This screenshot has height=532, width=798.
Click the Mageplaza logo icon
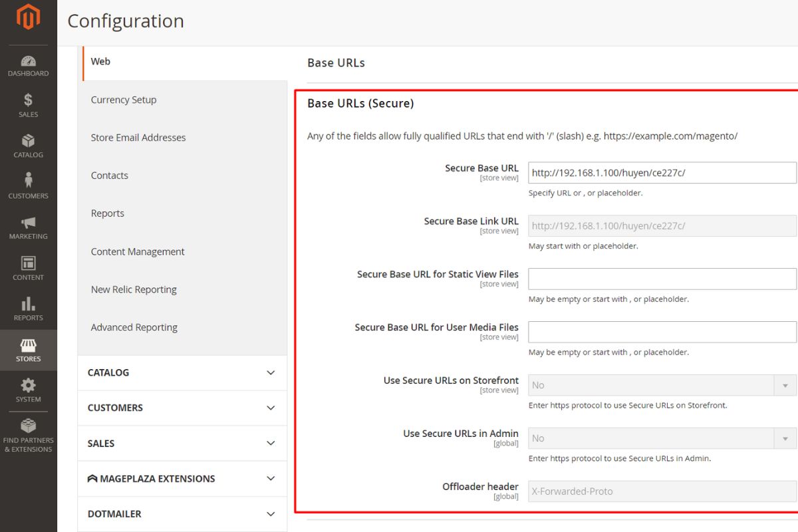tap(92, 479)
